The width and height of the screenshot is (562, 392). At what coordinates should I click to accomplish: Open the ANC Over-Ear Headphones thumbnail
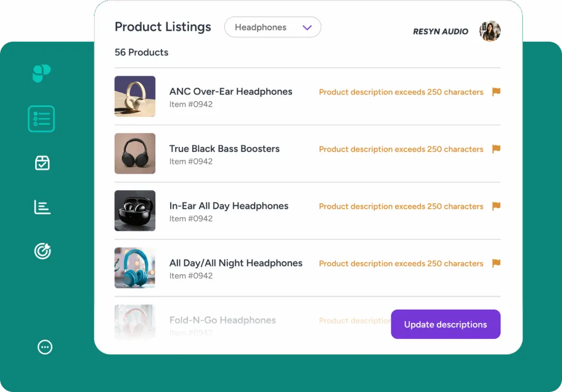pos(135,96)
